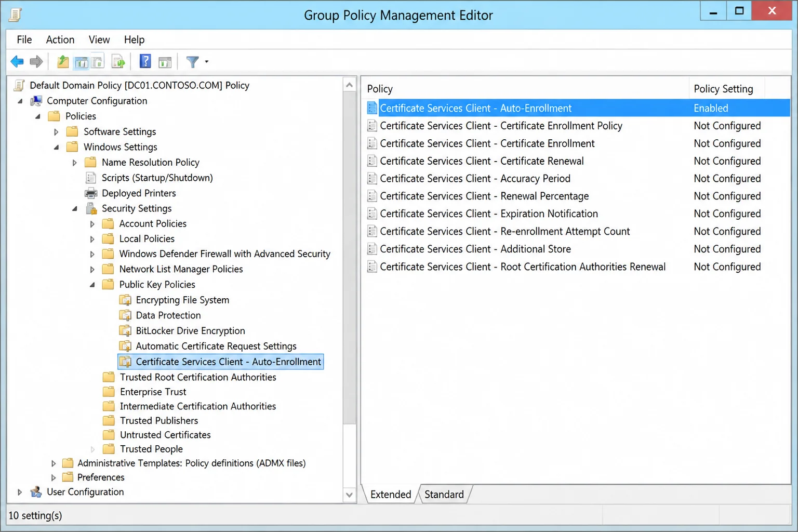Open the View menu
Screen dimensions: 798x532
(x=99, y=39)
